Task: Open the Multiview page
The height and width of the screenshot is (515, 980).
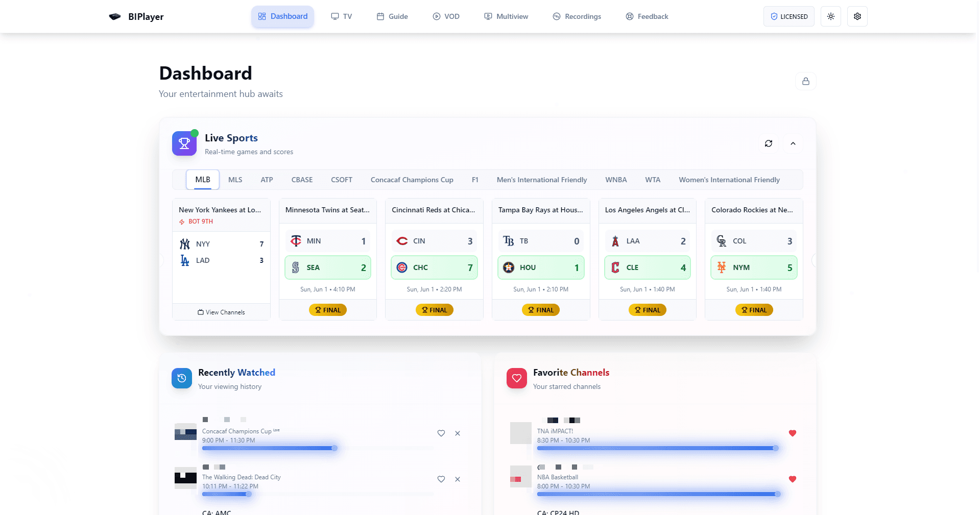Action: pos(506,16)
